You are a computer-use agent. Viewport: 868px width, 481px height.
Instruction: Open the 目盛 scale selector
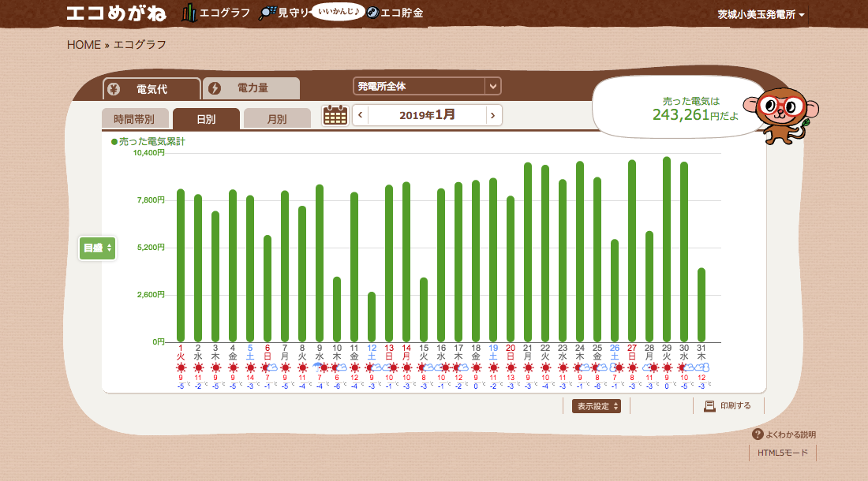(x=97, y=248)
